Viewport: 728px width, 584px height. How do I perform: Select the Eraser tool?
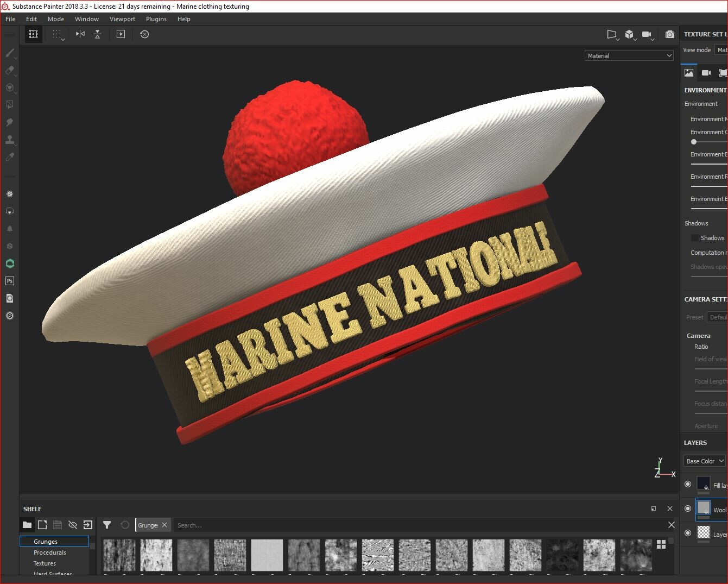tap(10, 70)
